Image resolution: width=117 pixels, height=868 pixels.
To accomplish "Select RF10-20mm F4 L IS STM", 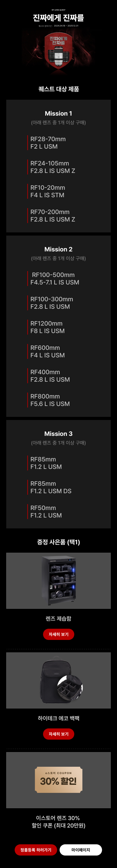I will (x=47, y=191).
